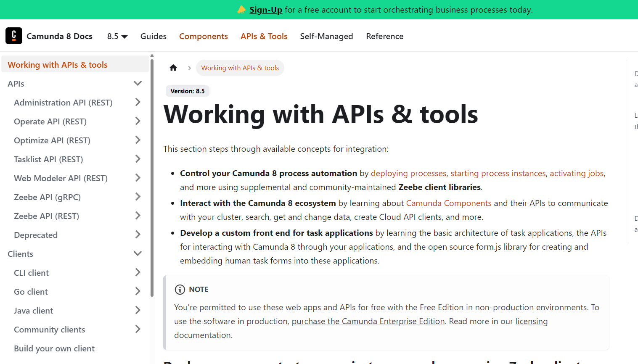
Task: Click the Sign-Up link in banner
Action: coord(266,10)
